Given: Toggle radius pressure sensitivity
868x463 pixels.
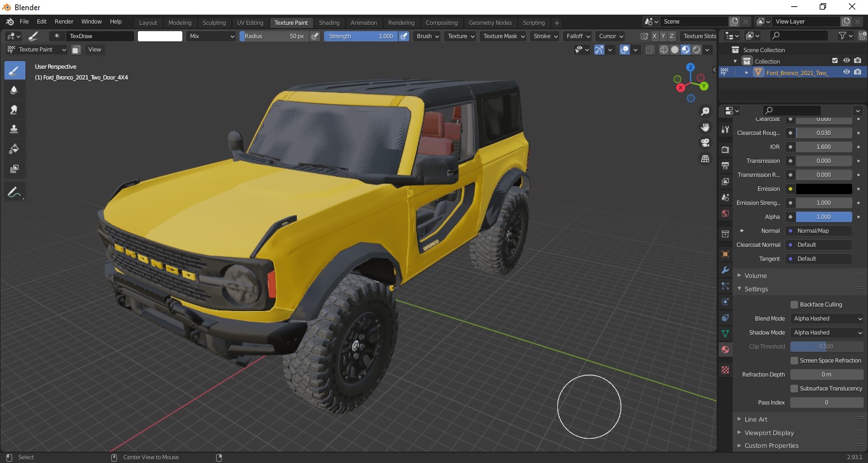Looking at the screenshot, I should click(x=315, y=36).
